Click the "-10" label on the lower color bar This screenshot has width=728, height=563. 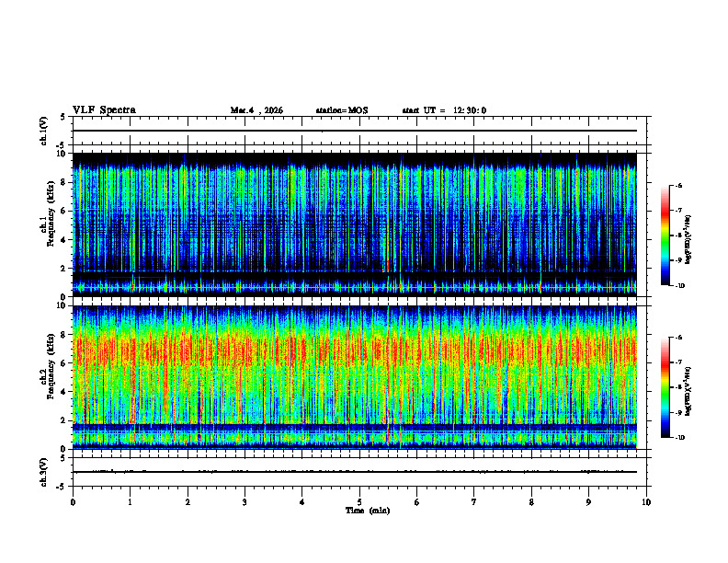click(679, 438)
